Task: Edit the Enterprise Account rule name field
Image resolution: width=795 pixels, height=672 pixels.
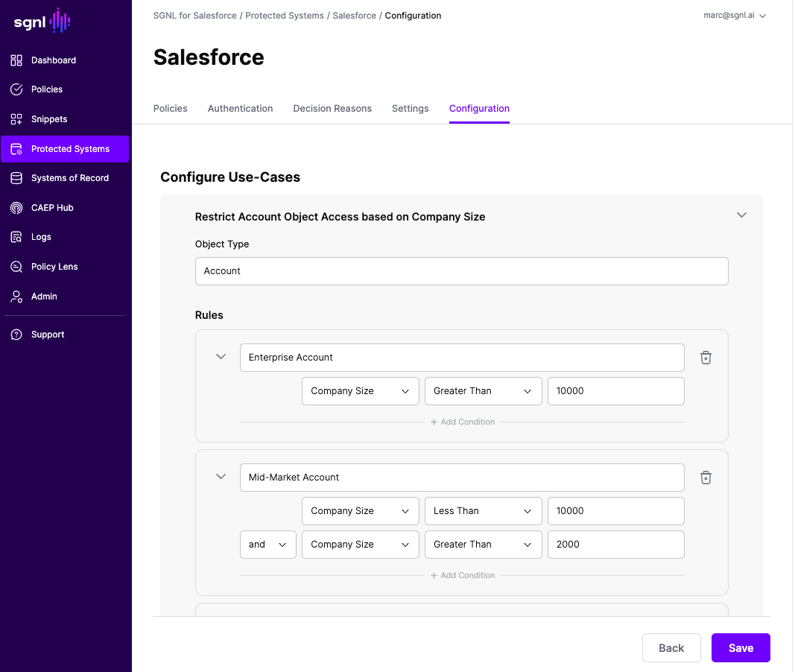Action: click(x=462, y=358)
